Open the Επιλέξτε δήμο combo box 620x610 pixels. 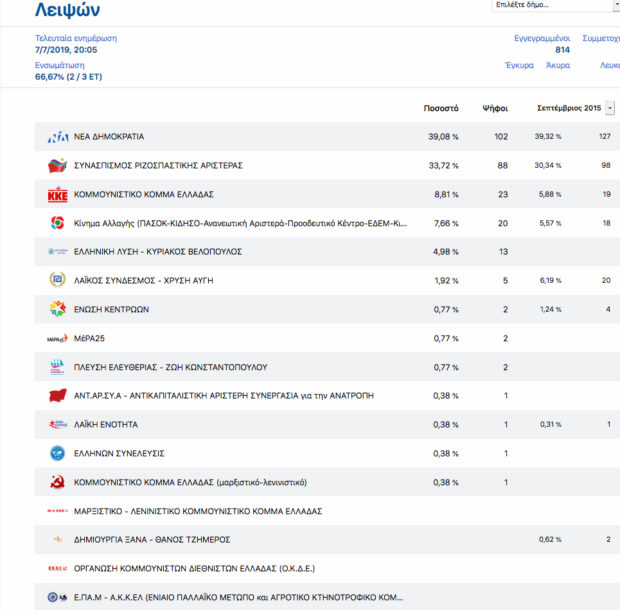click(x=556, y=5)
